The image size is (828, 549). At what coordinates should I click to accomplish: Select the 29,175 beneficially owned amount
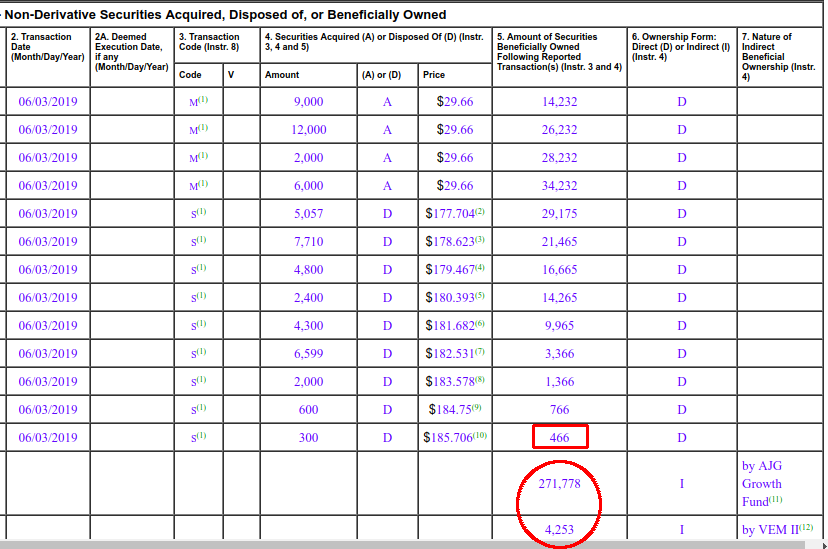[559, 214]
